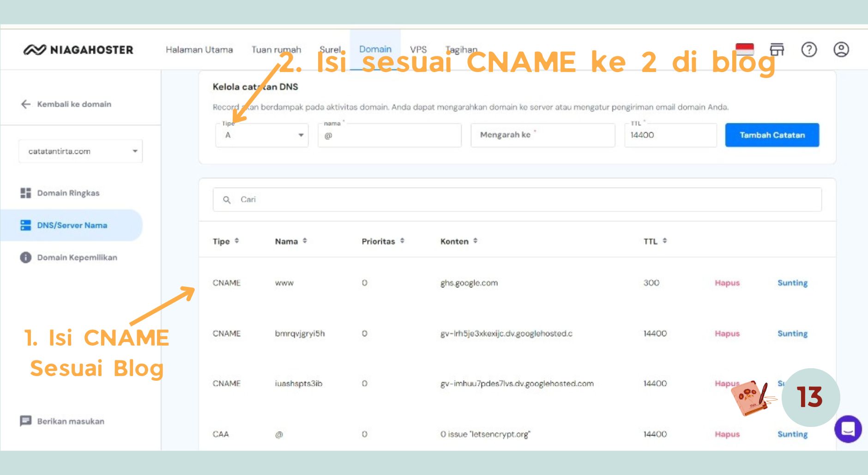Image resolution: width=868 pixels, height=475 pixels.
Task: Click the DNS/Server Nama server icon
Action: (25, 225)
